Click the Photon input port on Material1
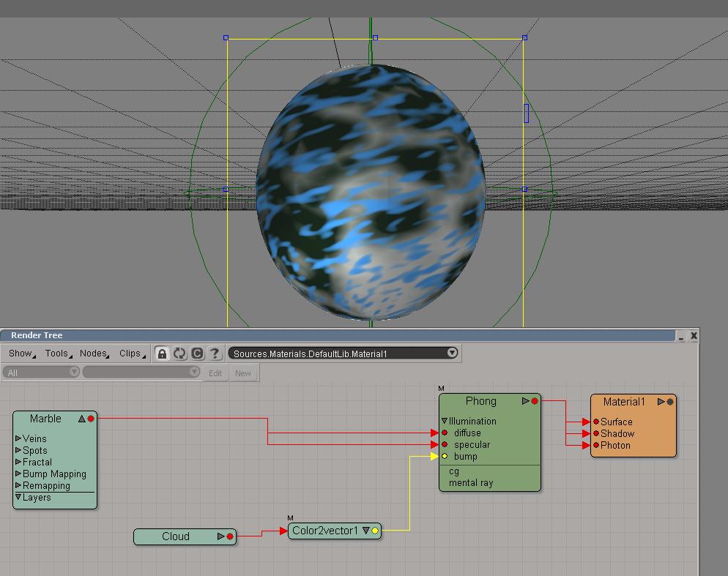 pos(596,445)
